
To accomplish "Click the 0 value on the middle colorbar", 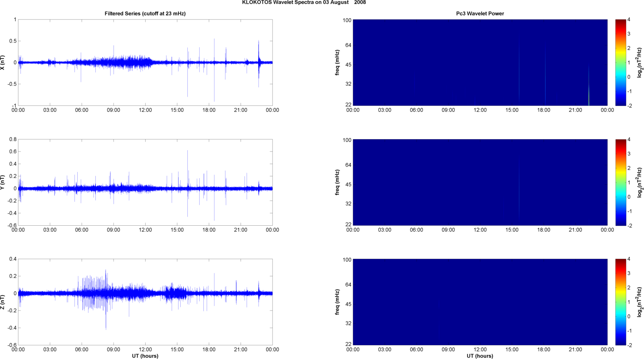I will tap(629, 197).
